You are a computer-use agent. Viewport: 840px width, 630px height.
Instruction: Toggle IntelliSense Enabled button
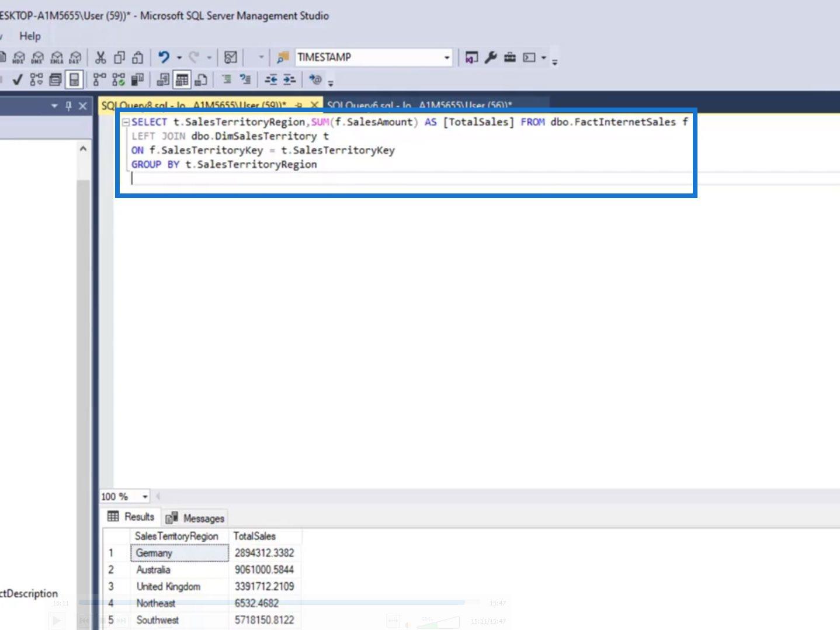tap(74, 79)
